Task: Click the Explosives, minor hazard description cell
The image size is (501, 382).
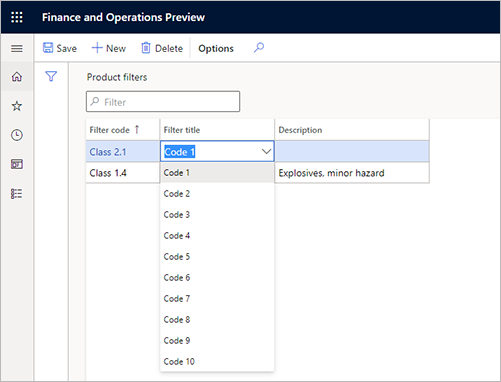Action: tap(352, 173)
